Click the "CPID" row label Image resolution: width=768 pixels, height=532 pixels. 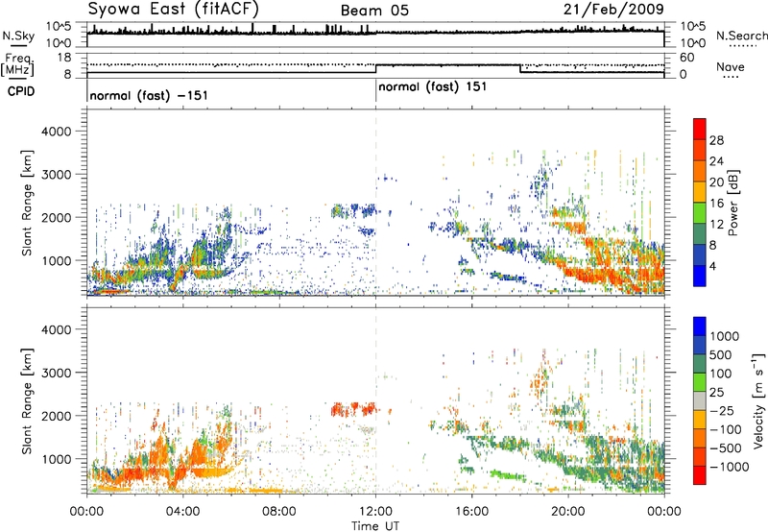click(x=20, y=91)
